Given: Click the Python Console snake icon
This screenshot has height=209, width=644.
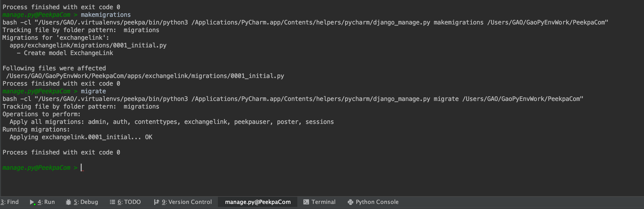Looking at the screenshot, I should click(351, 202).
